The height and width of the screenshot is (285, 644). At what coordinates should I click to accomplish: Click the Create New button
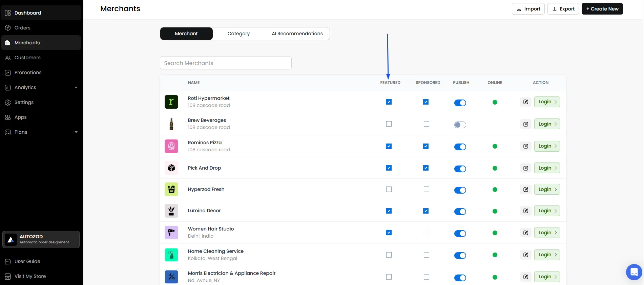[602, 9]
